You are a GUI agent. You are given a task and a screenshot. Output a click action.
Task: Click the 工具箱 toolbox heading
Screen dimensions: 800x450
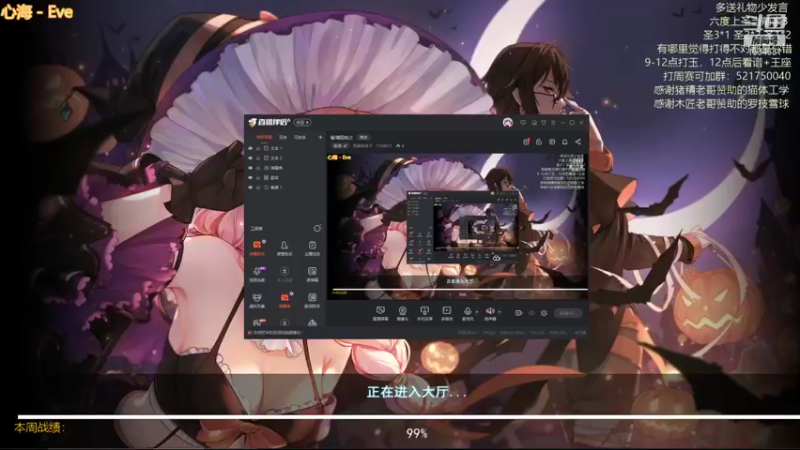click(x=256, y=229)
